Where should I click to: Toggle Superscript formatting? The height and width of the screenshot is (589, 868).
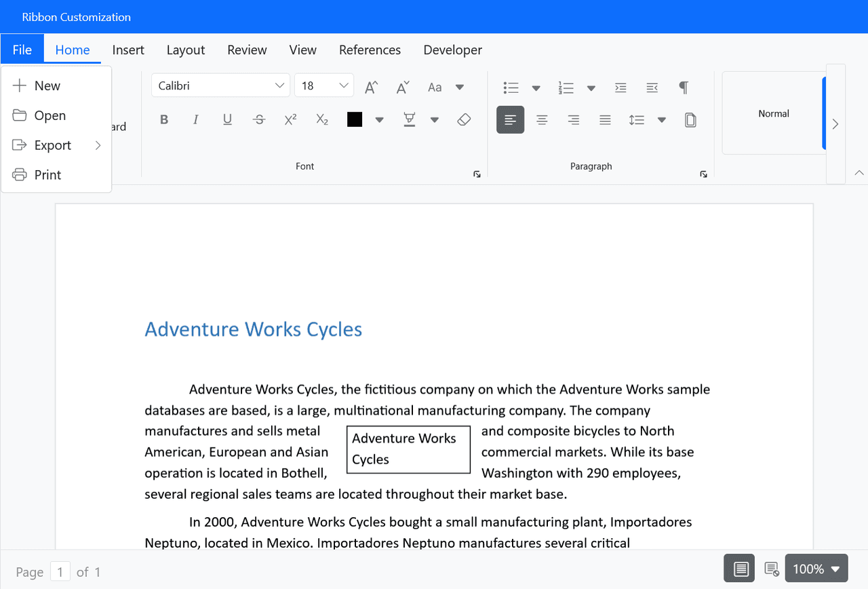click(x=290, y=120)
